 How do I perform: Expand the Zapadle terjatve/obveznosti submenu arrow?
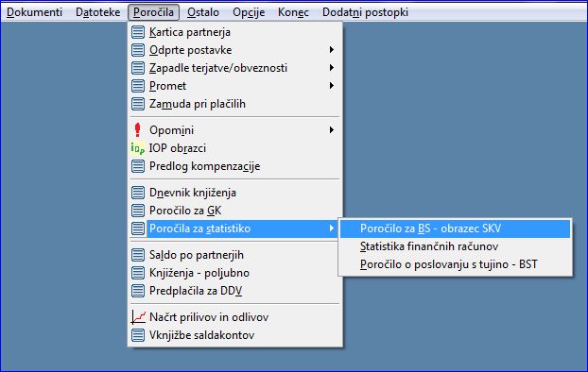click(x=332, y=68)
